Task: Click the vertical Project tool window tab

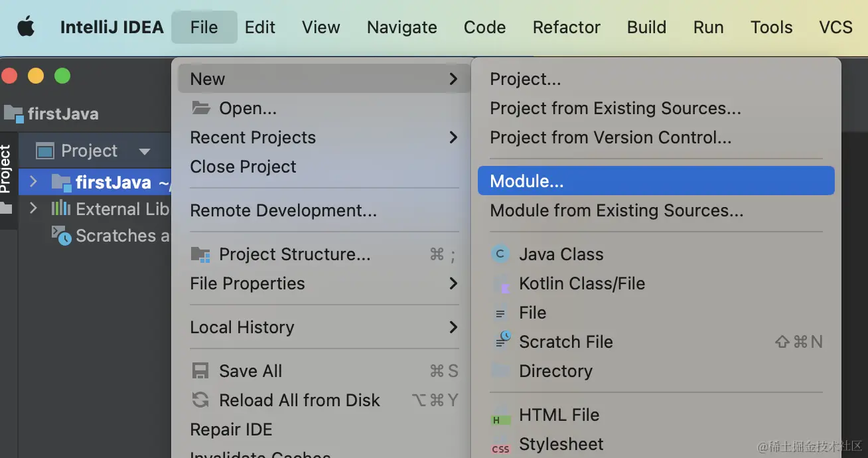Action: coord(6,169)
